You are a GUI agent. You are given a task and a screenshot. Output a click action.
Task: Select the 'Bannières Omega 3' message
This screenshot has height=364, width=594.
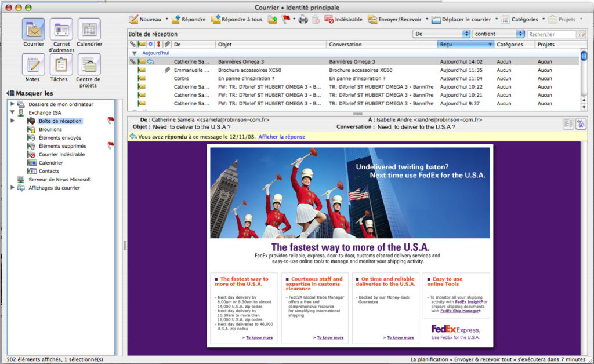[x=353, y=61]
